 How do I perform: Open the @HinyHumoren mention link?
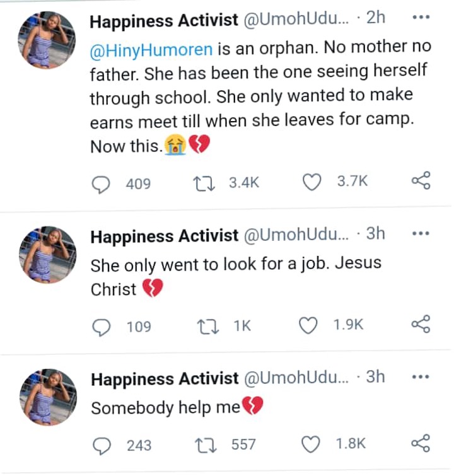pyautogui.click(x=151, y=49)
